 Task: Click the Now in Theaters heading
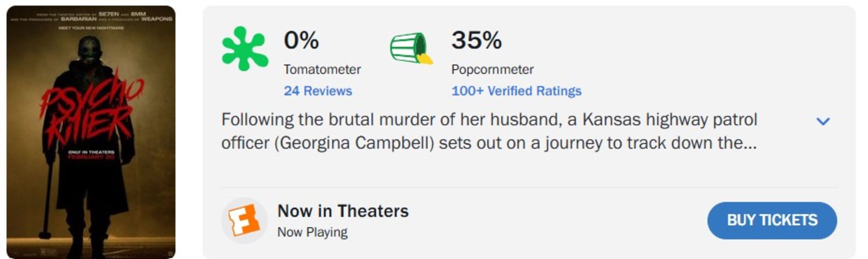pyautogui.click(x=343, y=211)
